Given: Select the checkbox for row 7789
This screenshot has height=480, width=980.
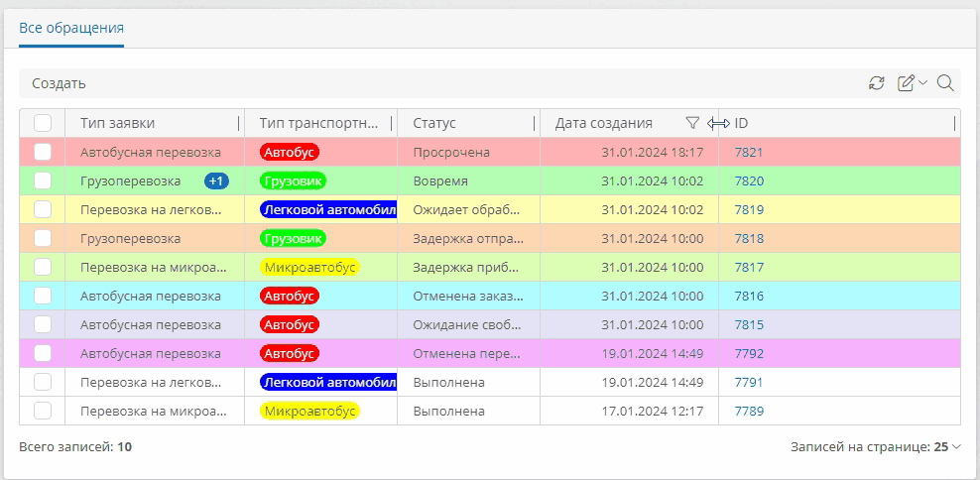Looking at the screenshot, I should pyautogui.click(x=43, y=412).
